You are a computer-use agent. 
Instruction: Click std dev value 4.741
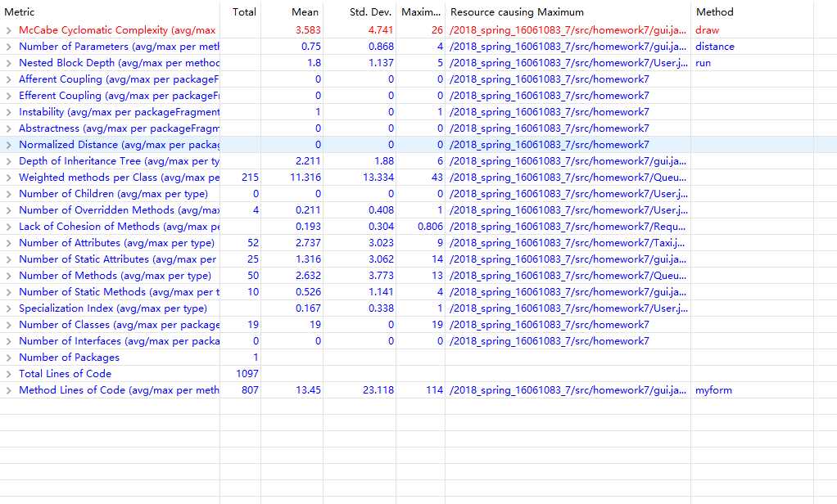click(x=381, y=30)
